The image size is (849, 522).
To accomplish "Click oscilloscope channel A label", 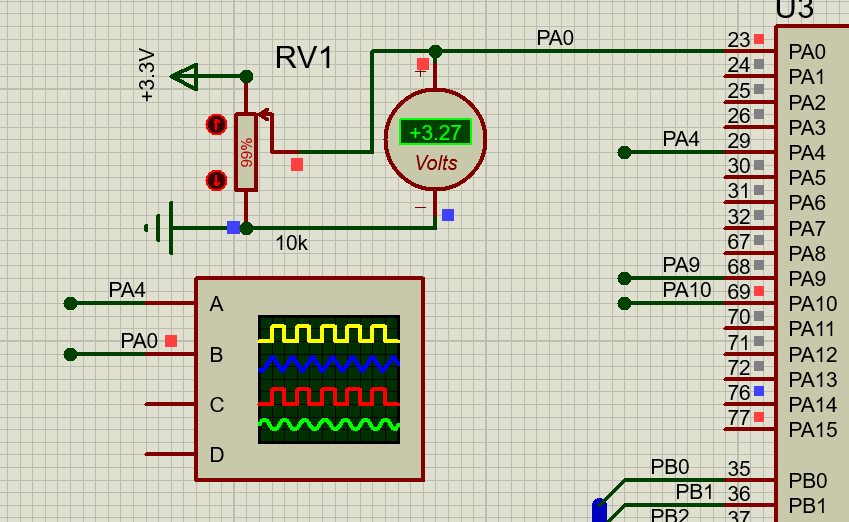I will click(216, 304).
